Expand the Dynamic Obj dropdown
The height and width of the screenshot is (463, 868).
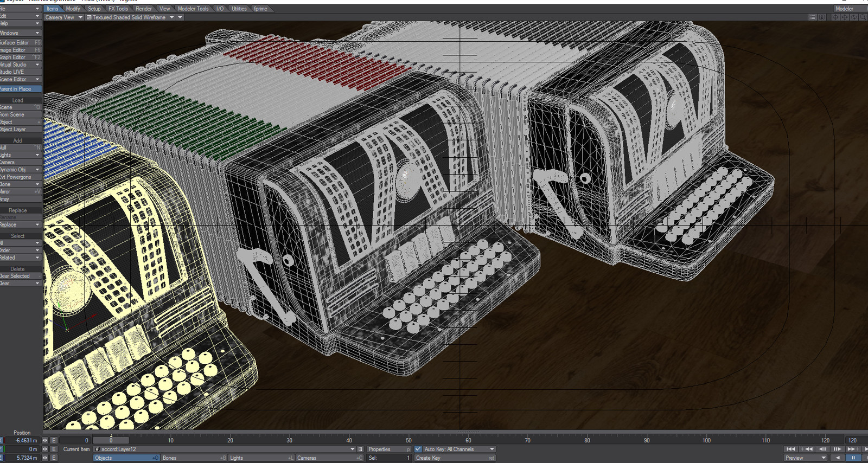click(21, 170)
